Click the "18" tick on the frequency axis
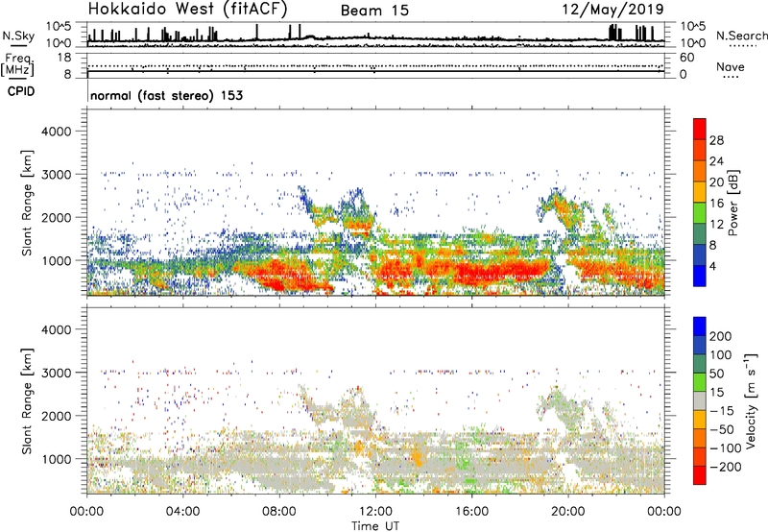Screen dimensions: 768x532 click(x=64, y=58)
